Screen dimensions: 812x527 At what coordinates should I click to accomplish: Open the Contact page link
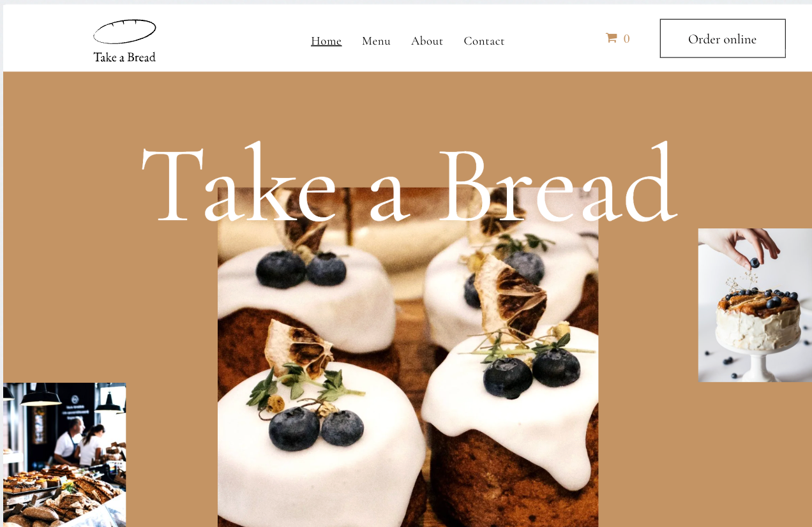point(484,41)
